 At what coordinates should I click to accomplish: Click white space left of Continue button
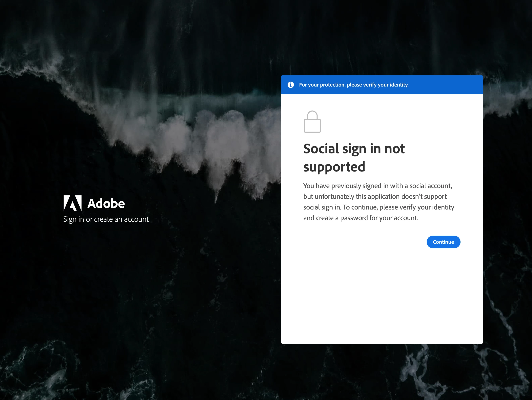point(361,242)
